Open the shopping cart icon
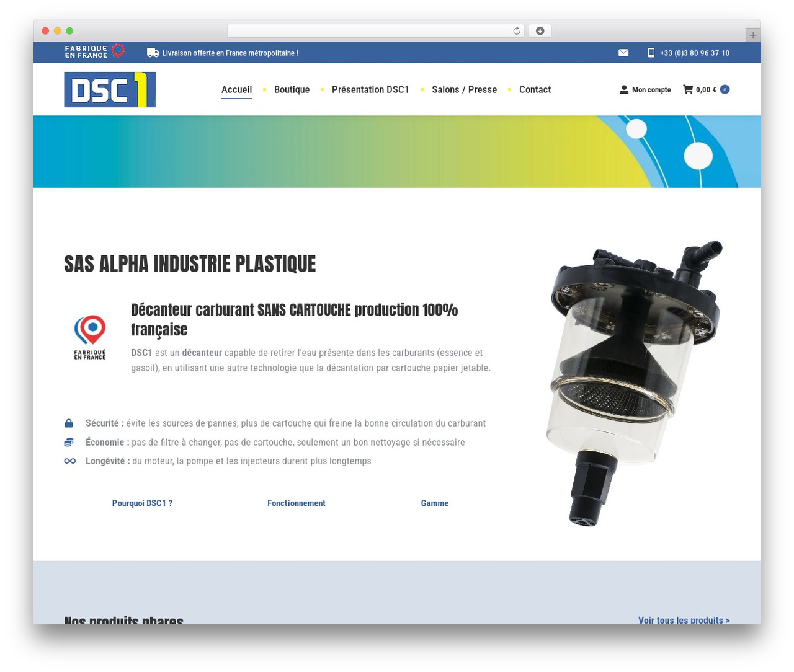794x672 pixels. click(x=688, y=89)
